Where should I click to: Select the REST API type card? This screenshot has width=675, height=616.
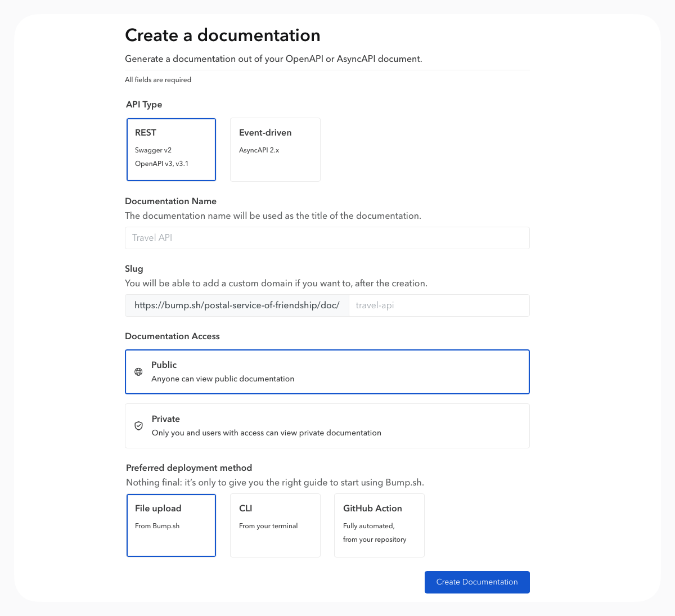(171, 149)
